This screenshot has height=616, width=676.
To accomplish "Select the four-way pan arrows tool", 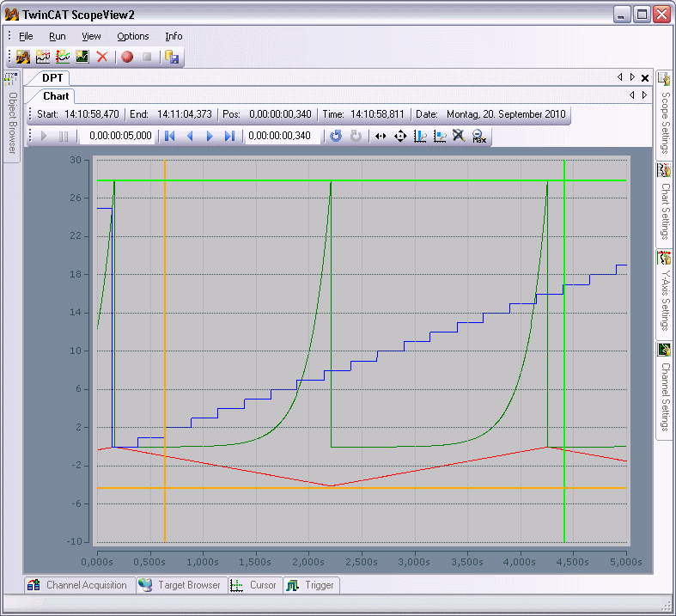I will [400, 137].
